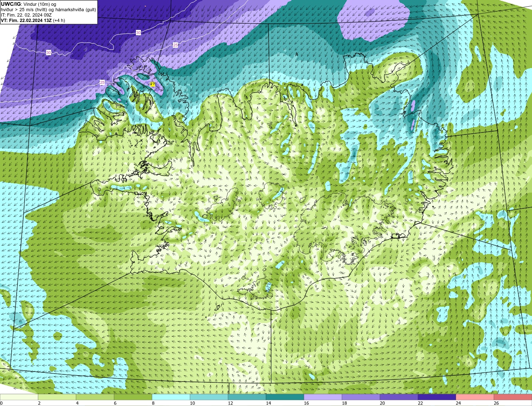
Task: Click the legend scale number 16
Action: point(306,403)
